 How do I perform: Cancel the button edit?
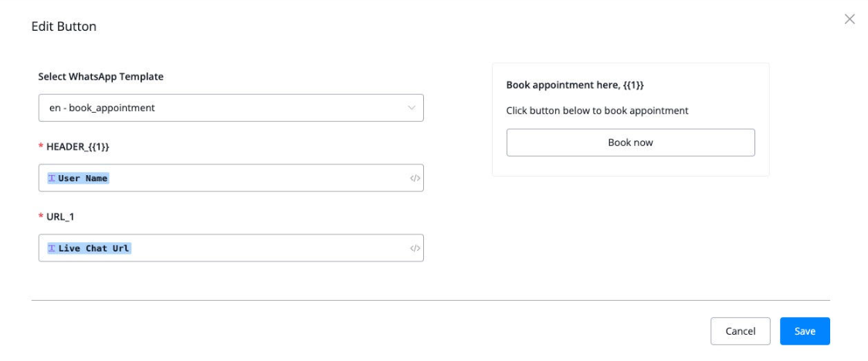click(x=740, y=331)
